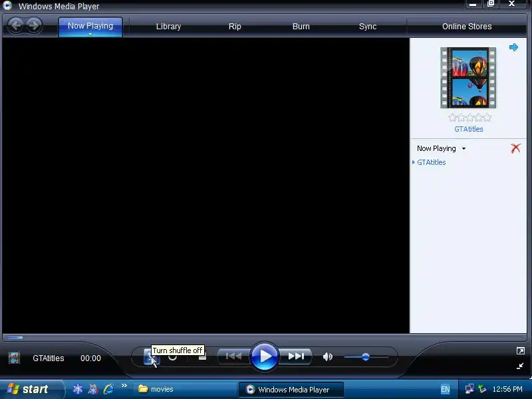Click the network computers tray icon
Image resolution: width=532 pixels, height=399 pixels.
click(x=469, y=389)
